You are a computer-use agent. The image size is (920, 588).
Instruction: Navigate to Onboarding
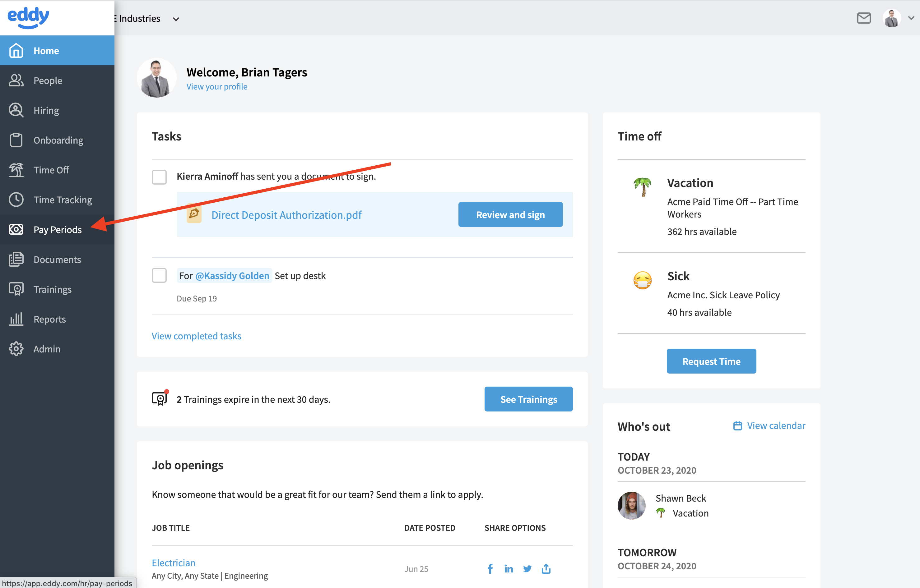[57, 140]
